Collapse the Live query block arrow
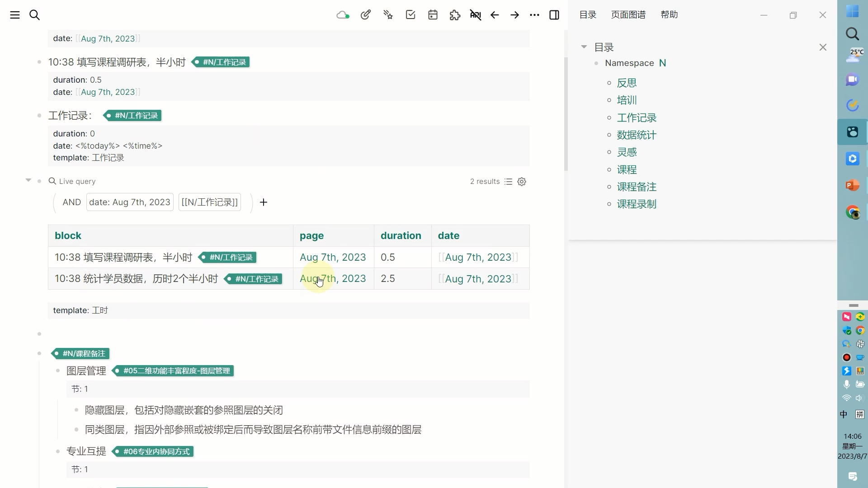 (x=28, y=180)
